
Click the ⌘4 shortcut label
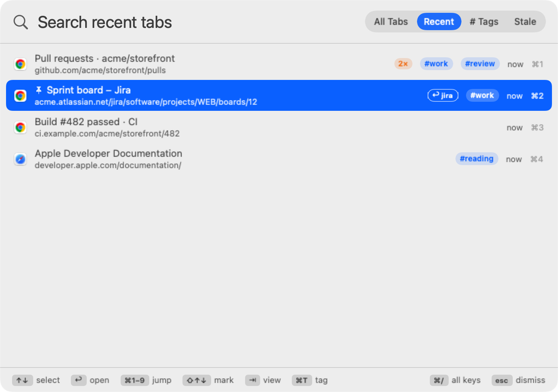click(537, 159)
